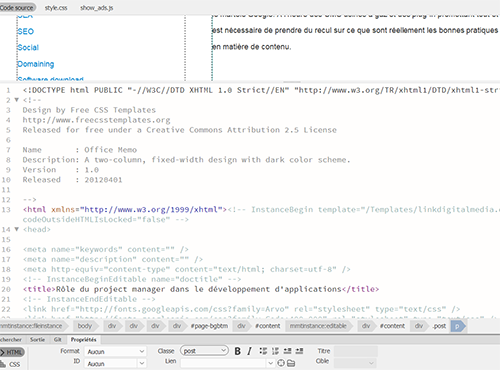This screenshot has width=500, height=370.
Task: Switch Properties panel to HTML mode
Action: (x=12, y=352)
